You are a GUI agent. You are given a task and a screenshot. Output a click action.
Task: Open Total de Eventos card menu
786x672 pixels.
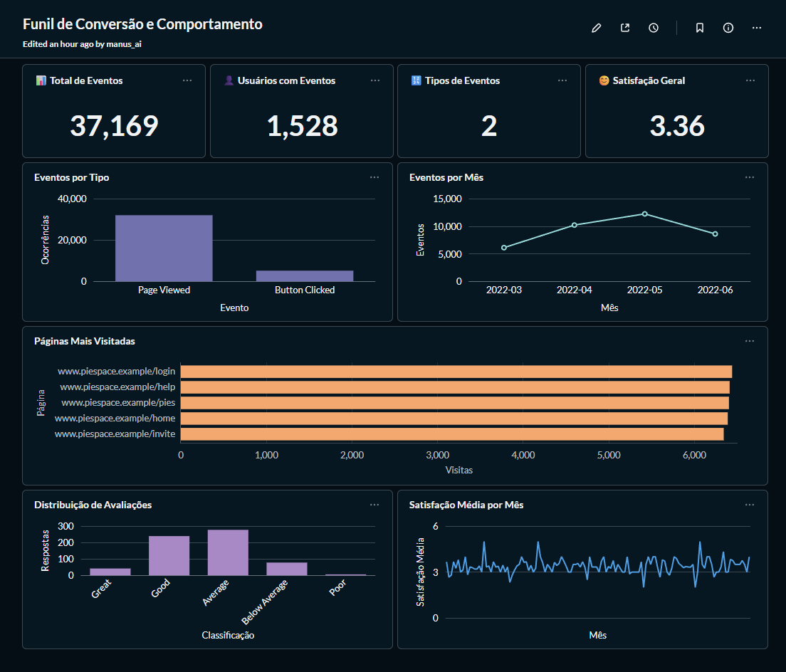tap(187, 80)
